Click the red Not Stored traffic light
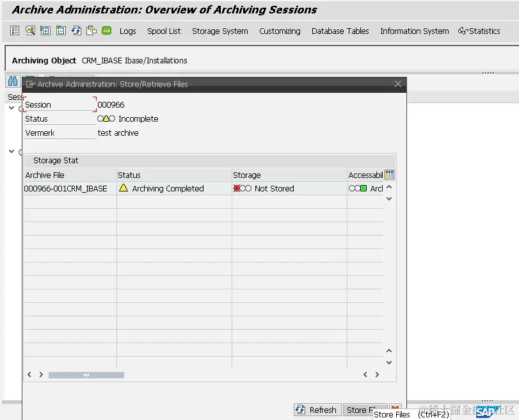Image resolution: width=519 pixels, height=420 pixels. (242, 188)
